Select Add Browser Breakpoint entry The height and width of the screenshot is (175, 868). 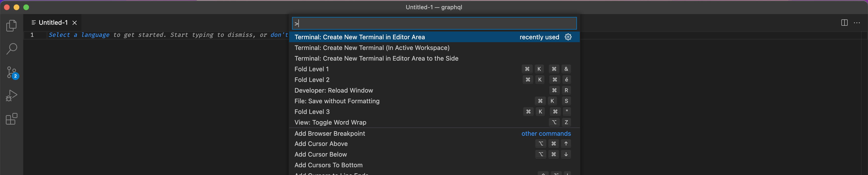coord(330,134)
